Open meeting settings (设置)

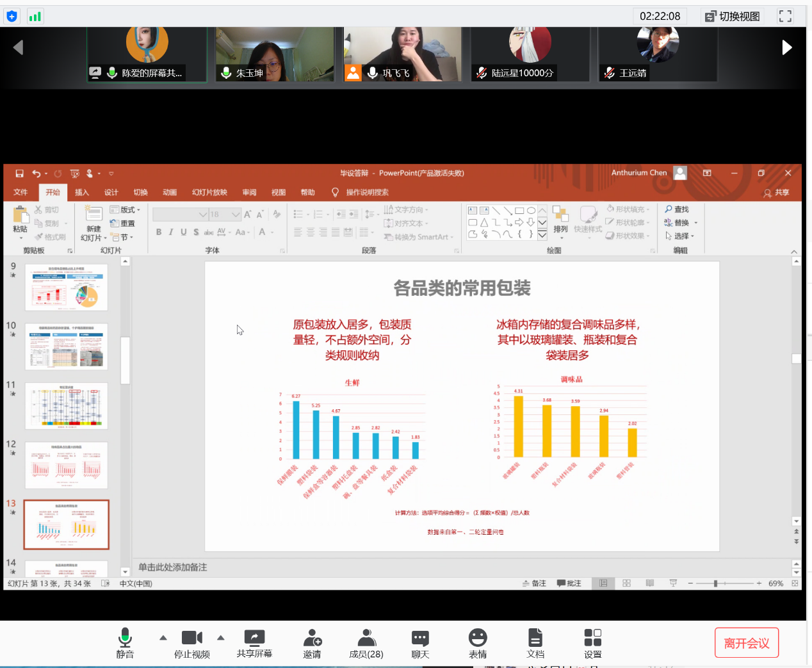(x=592, y=638)
